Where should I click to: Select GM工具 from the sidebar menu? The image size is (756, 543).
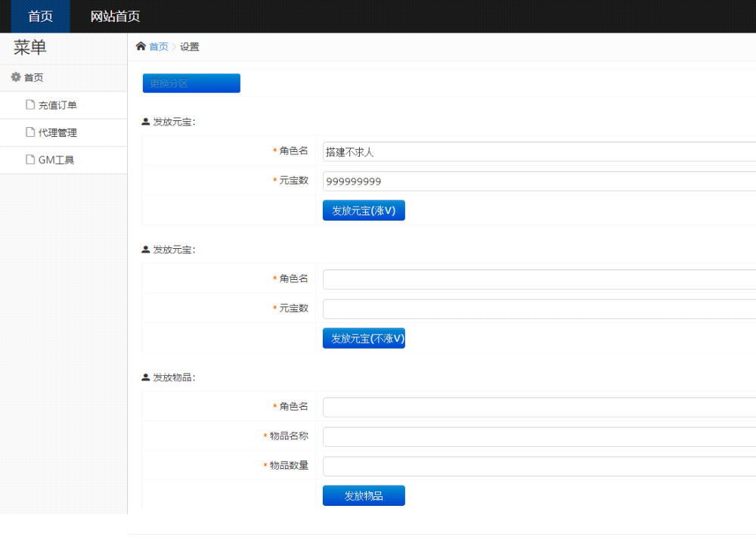[56, 160]
